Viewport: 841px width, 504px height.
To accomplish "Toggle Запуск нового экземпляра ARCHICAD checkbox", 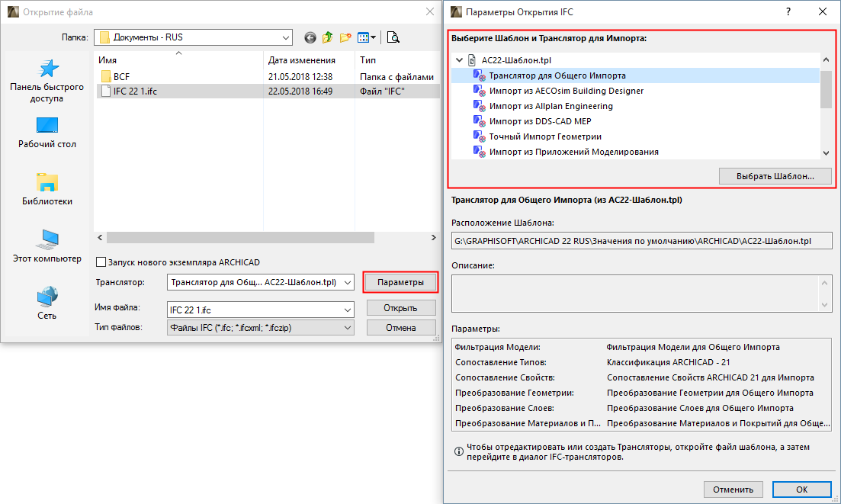I will click(101, 262).
